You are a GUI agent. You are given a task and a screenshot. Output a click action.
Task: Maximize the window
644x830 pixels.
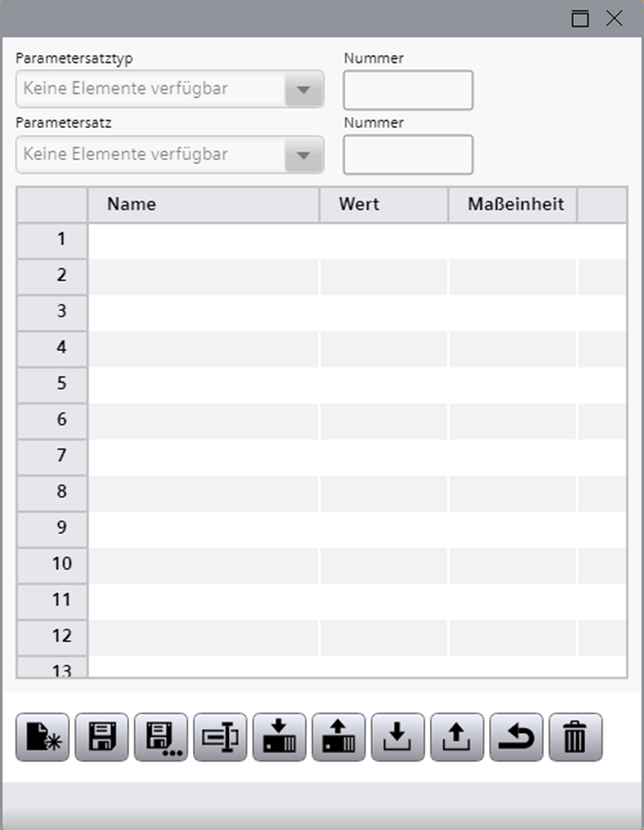point(581,19)
